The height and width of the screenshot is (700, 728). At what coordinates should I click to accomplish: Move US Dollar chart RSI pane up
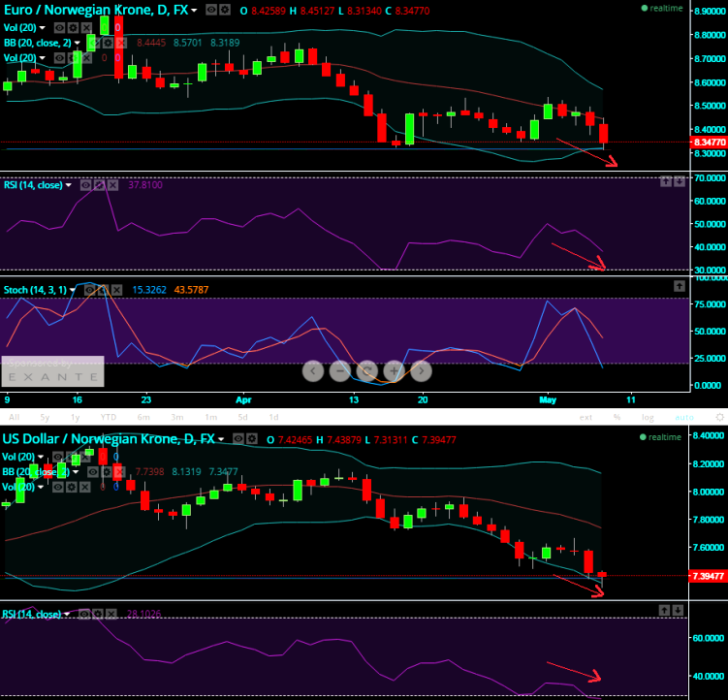[664, 611]
